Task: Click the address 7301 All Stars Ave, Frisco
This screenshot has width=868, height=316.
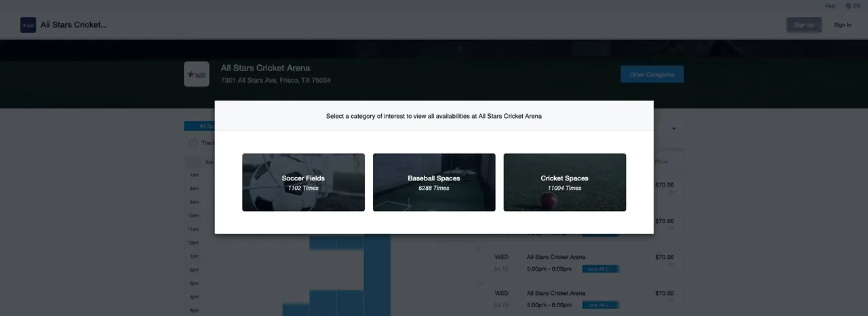Action: [275, 80]
